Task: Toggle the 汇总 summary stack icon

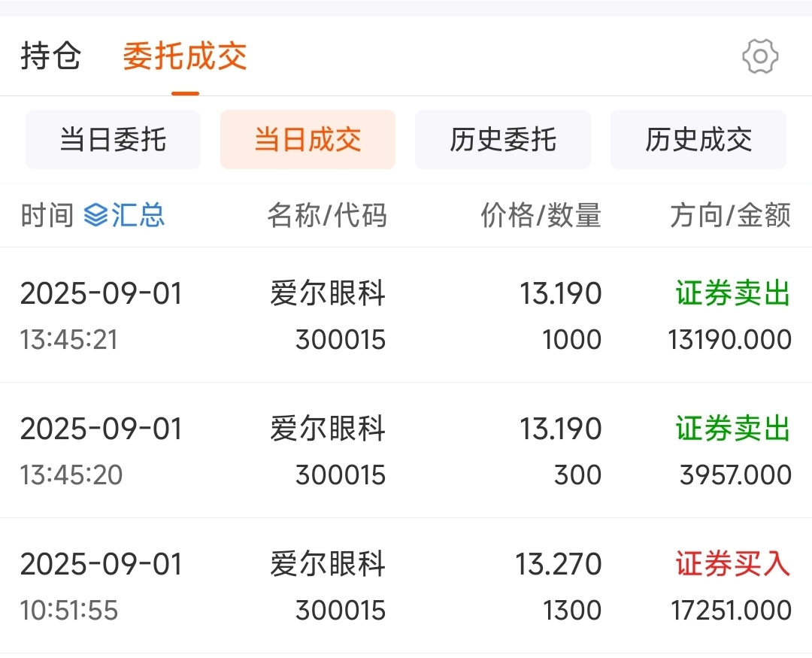Action: point(95,215)
